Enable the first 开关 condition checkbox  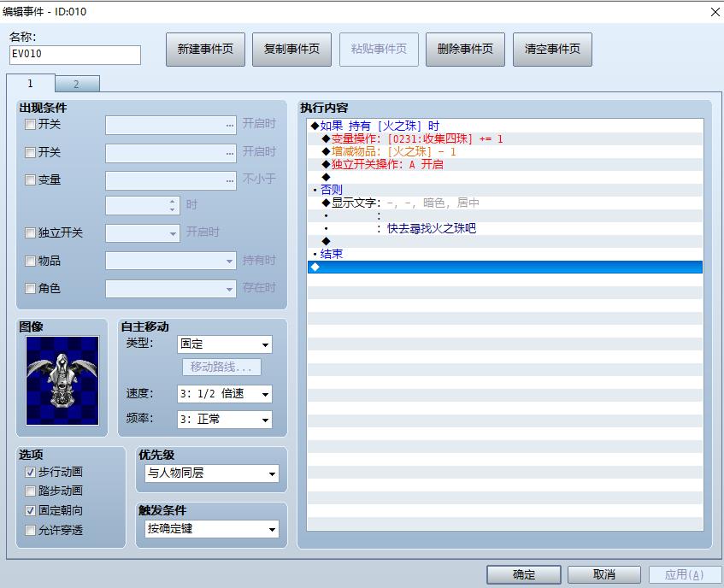(x=30, y=124)
